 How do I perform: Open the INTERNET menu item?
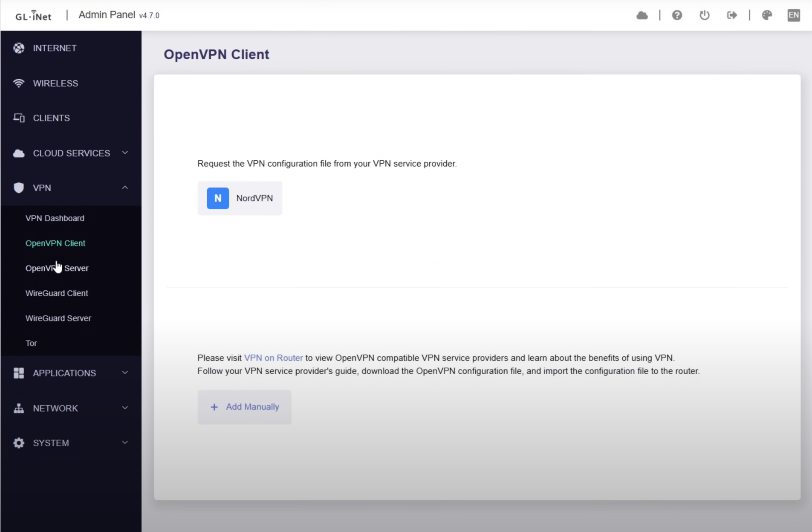tap(71, 48)
